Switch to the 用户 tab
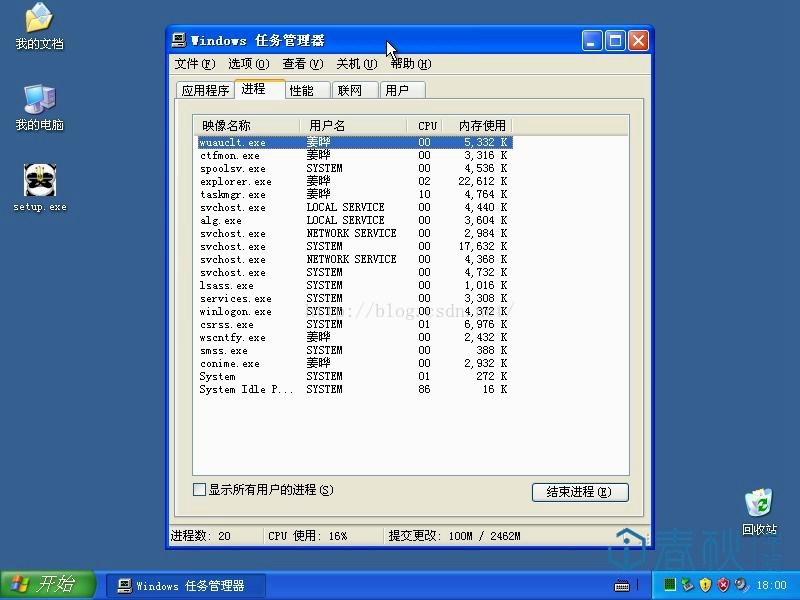The height and width of the screenshot is (600, 800). coord(403,90)
